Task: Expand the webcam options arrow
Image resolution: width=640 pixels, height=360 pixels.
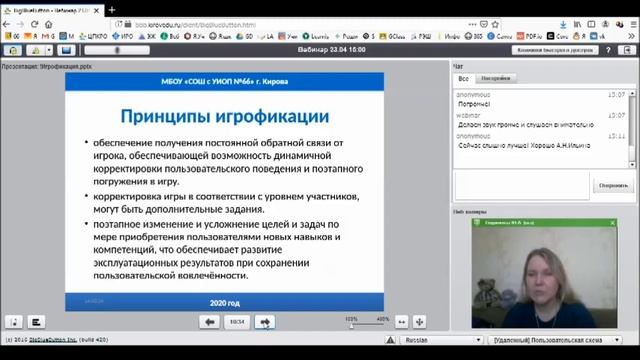Action: click(49, 50)
